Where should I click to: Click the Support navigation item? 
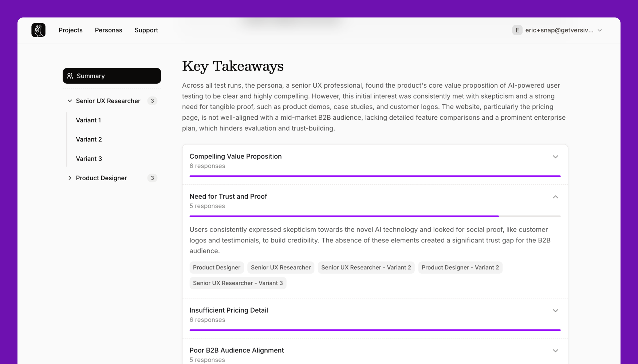146,30
